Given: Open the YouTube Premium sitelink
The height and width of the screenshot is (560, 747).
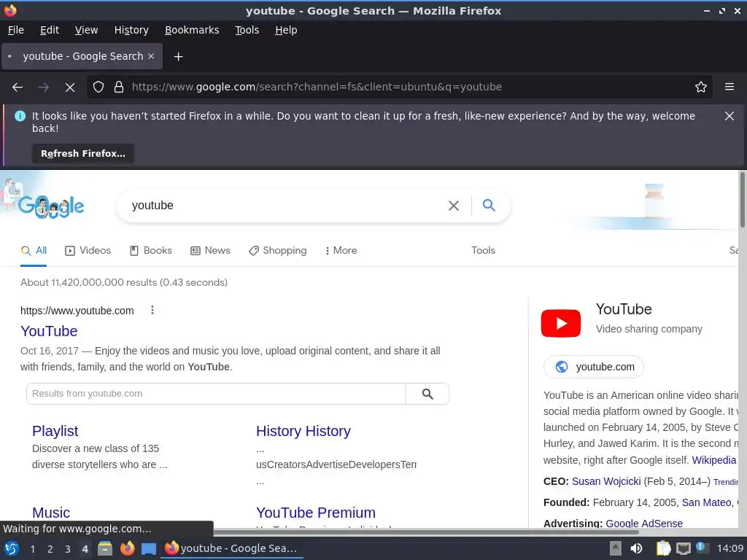Looking at the screenshot, I should 315,513.
